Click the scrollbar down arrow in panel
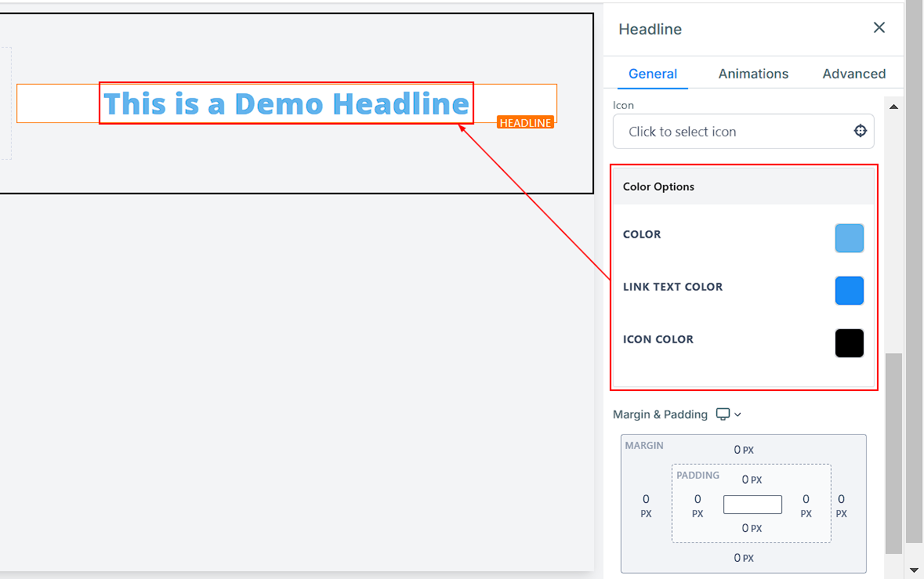Screen dimensions: 924x579 913,570
